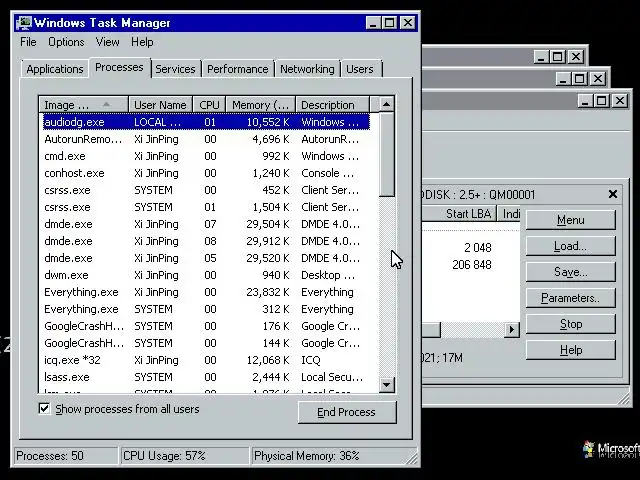Select csrss.exe row using 1,504 K
This screenshot has height=480, width=640.
coord(207,207)
